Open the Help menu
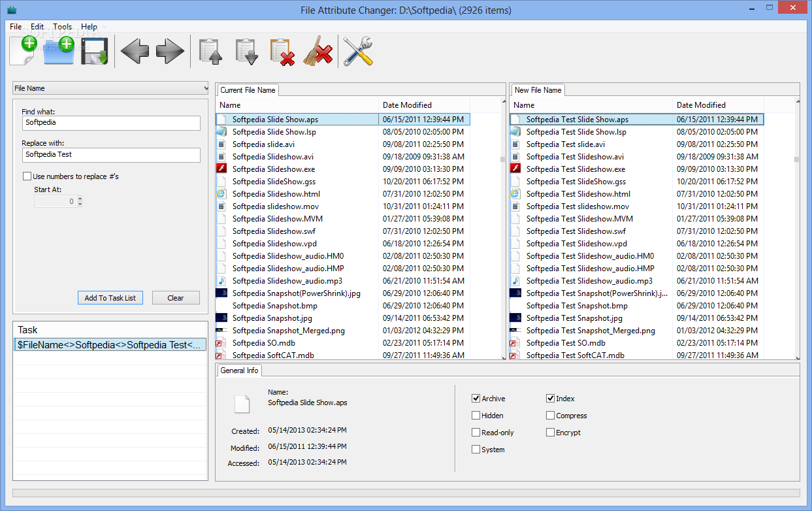812x511 pixels. pos(89,27)
